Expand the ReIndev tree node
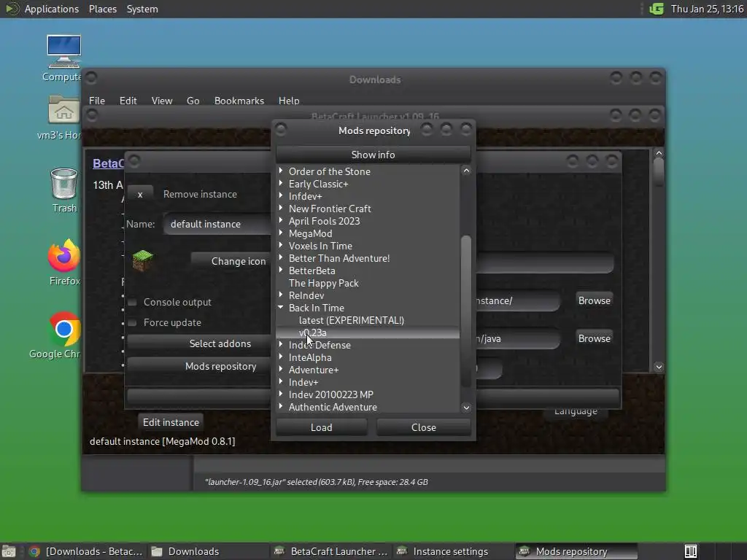 point(281,295)
